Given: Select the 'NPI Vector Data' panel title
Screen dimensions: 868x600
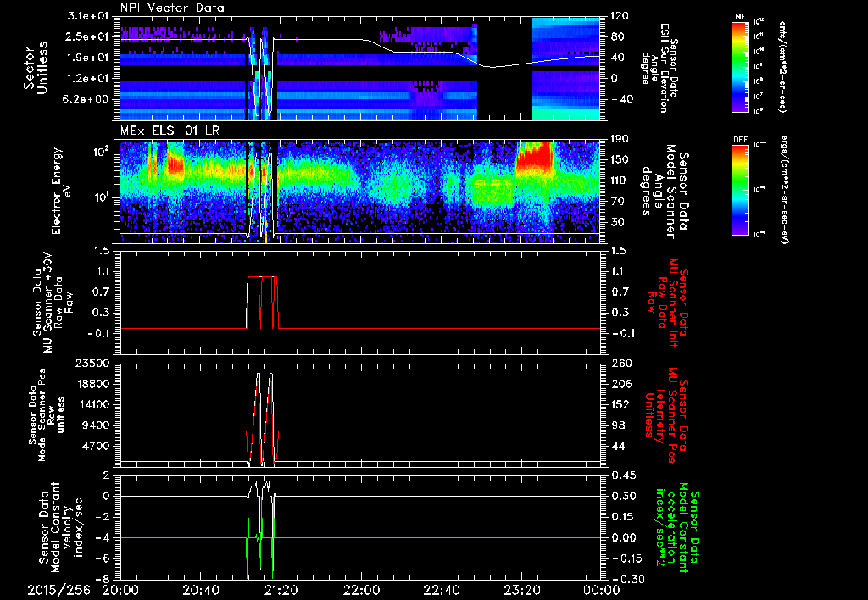Looking at the screenshot, I should tap(173, 8).
